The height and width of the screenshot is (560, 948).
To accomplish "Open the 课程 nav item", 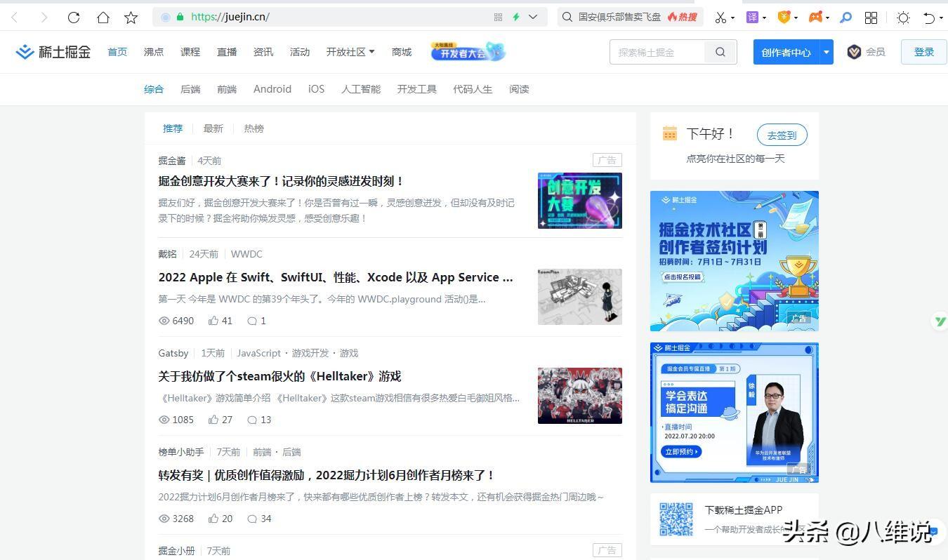I will pos(190,52).
